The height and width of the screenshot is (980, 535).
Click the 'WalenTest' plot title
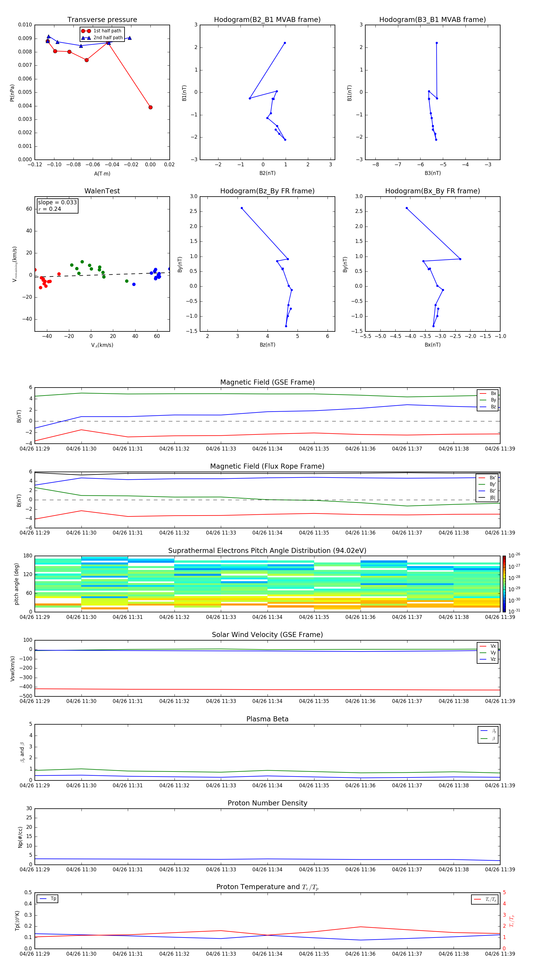(102, 191)
